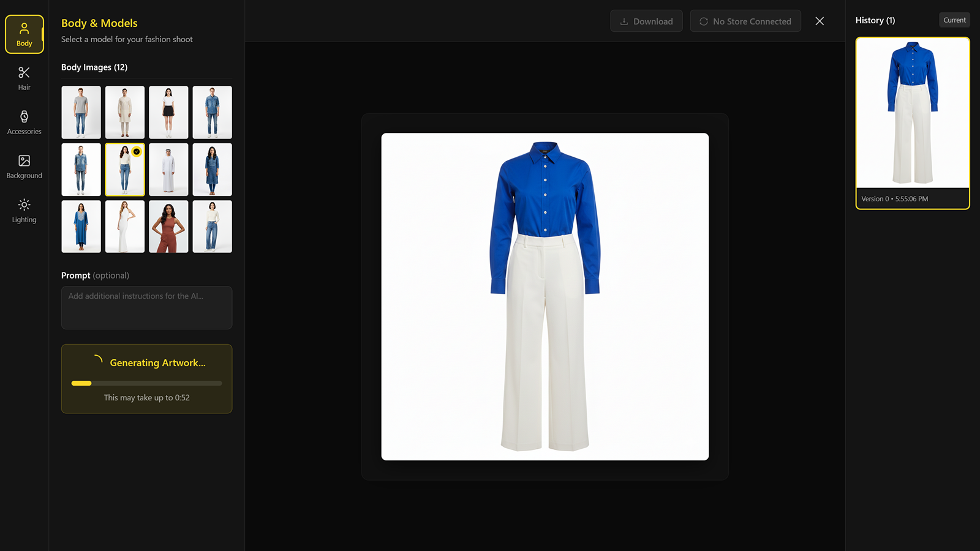Select female model in black skirt

tap(168, 112)
